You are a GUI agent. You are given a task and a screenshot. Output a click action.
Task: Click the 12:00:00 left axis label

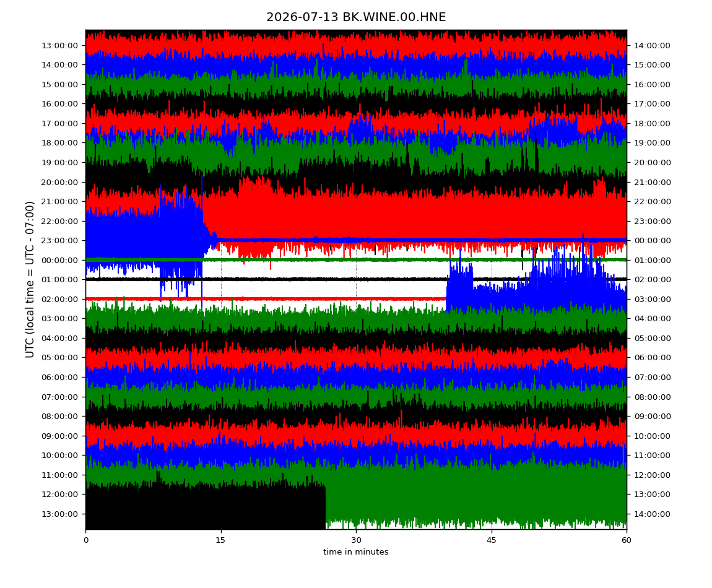click(x=59, y=495)
